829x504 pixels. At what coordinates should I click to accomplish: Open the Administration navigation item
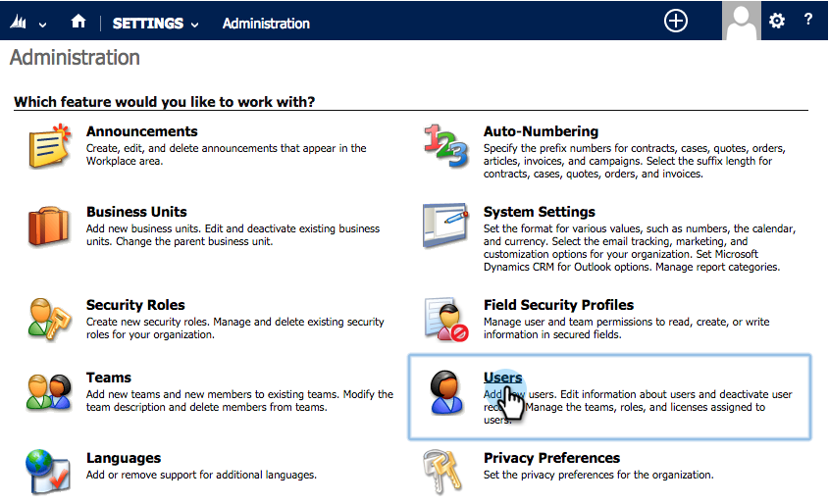pos(266,24)
